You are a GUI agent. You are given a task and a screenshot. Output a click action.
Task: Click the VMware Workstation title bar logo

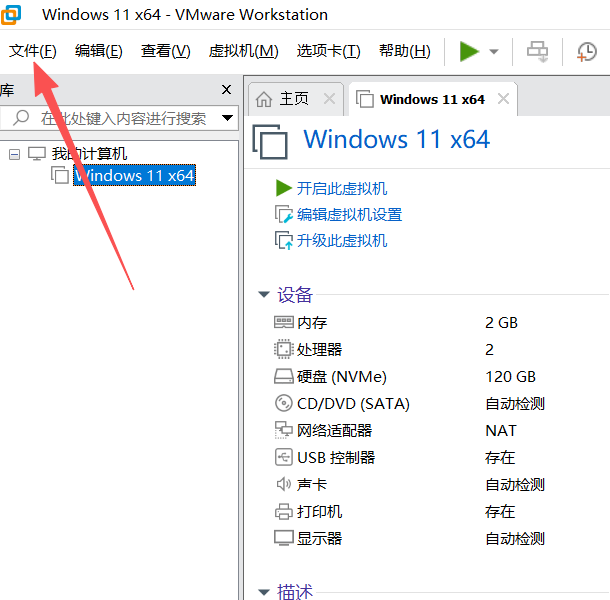click(x=11, y=14)
